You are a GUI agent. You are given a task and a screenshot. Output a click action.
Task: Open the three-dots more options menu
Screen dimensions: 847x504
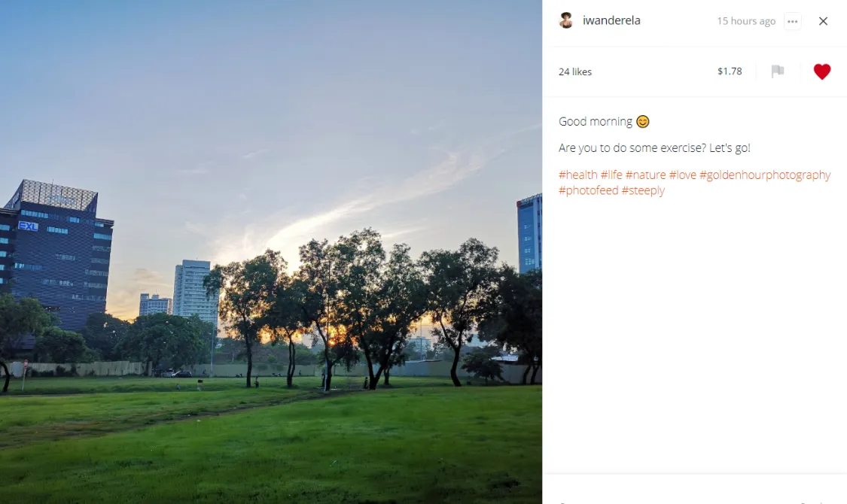coord(793,21)
